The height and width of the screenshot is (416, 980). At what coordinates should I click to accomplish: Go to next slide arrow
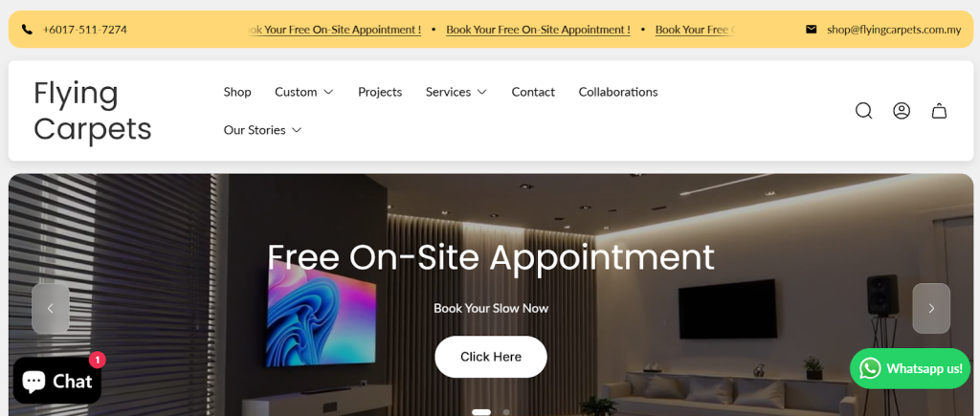pyautogui.click(x=931, y=309)
